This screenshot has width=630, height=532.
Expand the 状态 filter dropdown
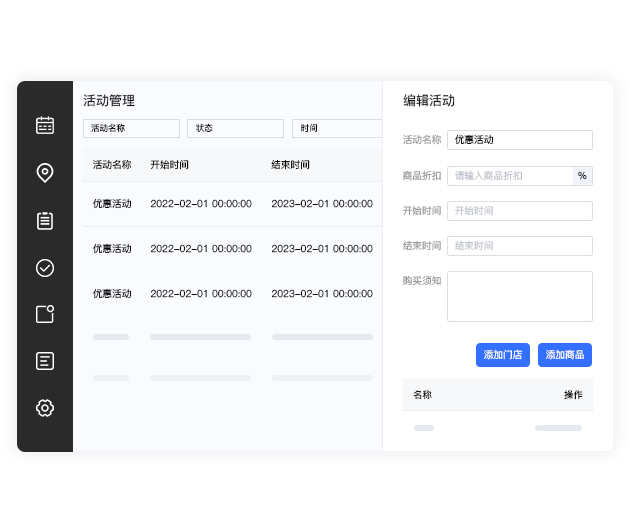235,128
